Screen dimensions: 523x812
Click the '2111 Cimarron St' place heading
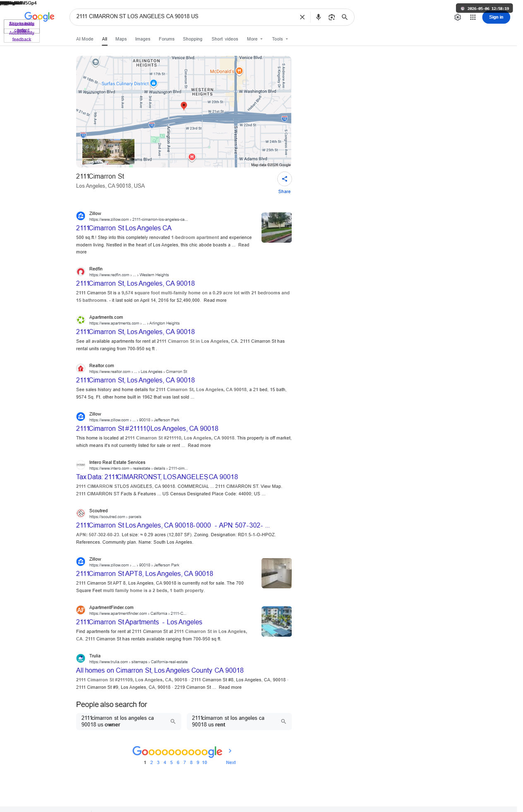click(x=100, y=177)
